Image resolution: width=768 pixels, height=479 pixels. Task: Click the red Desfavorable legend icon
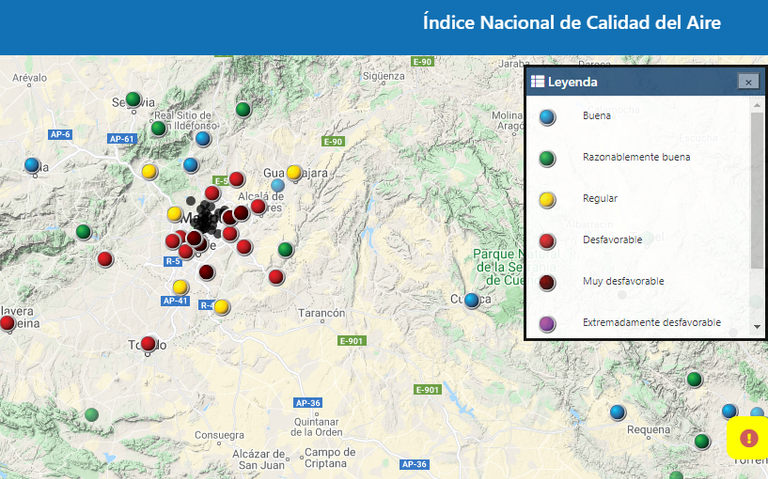tap(547, 241)
